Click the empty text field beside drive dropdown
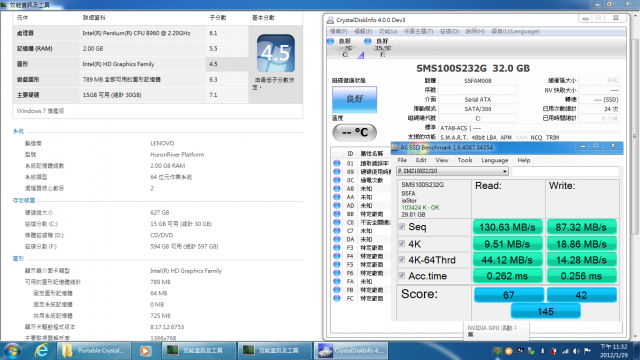Screen dimensions: 640x360 click(565, 171)
